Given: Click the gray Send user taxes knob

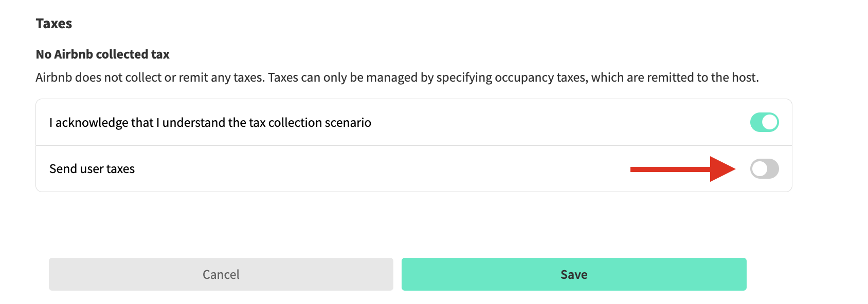Looking at the screenshot, I should click(x=759, y=168).
